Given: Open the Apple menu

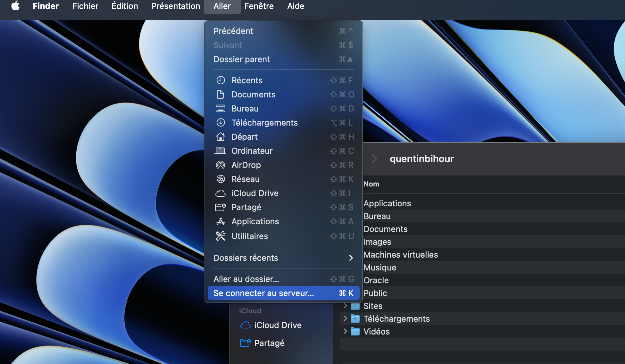Looking at the screenshot, I should (15, 6).
